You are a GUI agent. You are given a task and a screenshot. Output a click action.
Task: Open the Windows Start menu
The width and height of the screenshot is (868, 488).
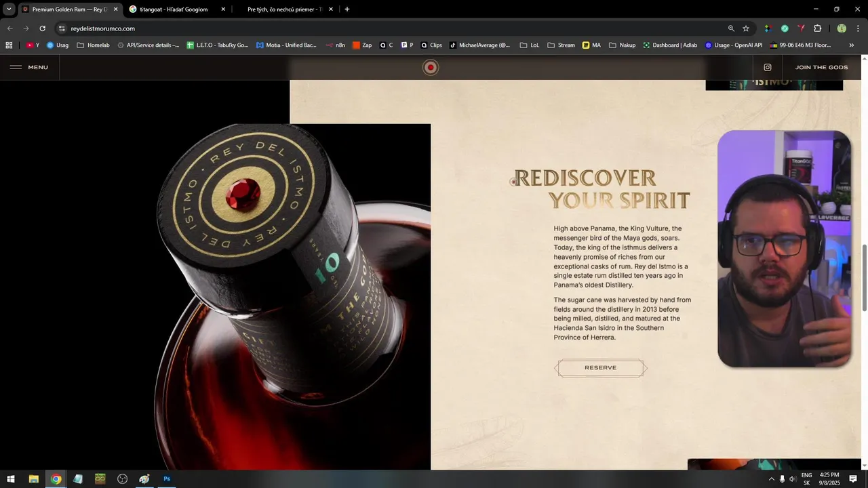point(11,479)
